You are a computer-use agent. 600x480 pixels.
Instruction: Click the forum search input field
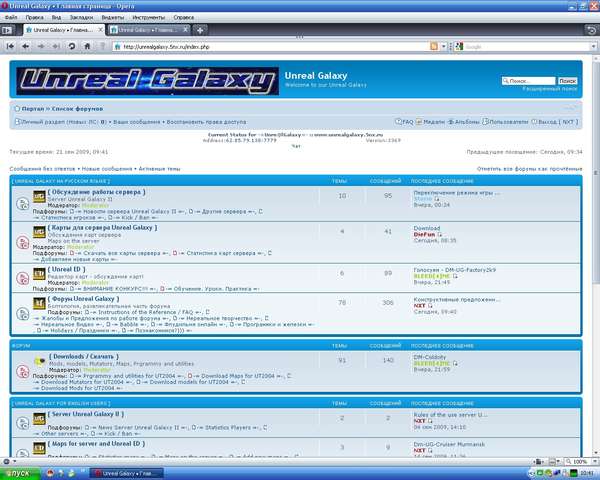point(529,81)
